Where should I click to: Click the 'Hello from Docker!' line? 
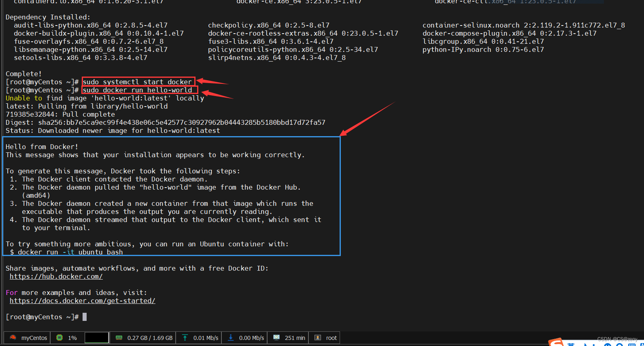tap(42, 147)
